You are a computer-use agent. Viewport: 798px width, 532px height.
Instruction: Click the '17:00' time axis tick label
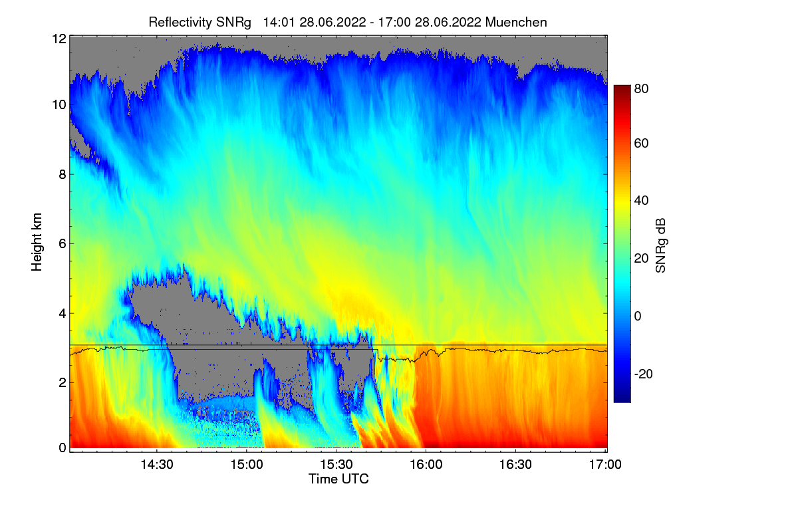(x=604, y=464)
